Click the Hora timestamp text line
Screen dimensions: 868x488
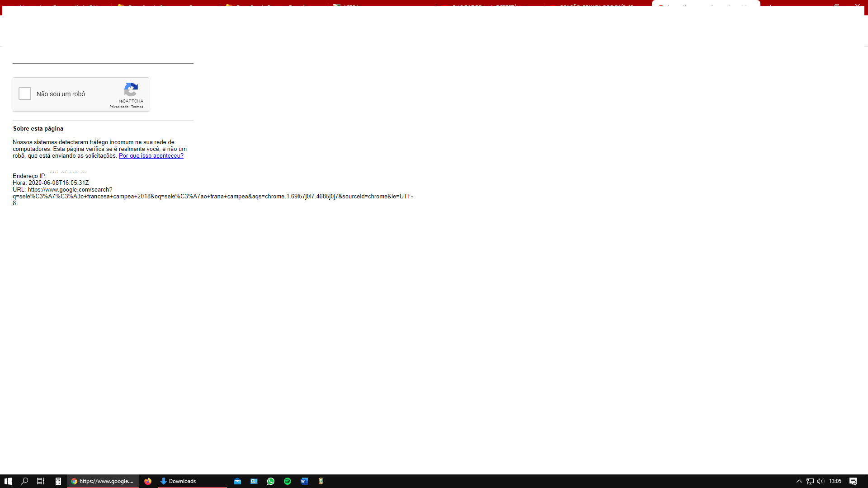click(x=51, y=183)
